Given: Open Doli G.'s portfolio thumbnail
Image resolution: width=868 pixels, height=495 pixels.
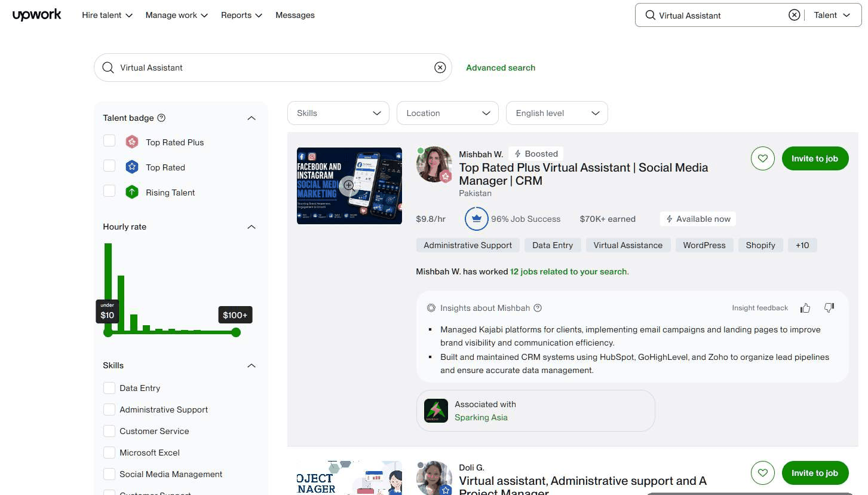Looking at the screenshot, I should (349, 478).
